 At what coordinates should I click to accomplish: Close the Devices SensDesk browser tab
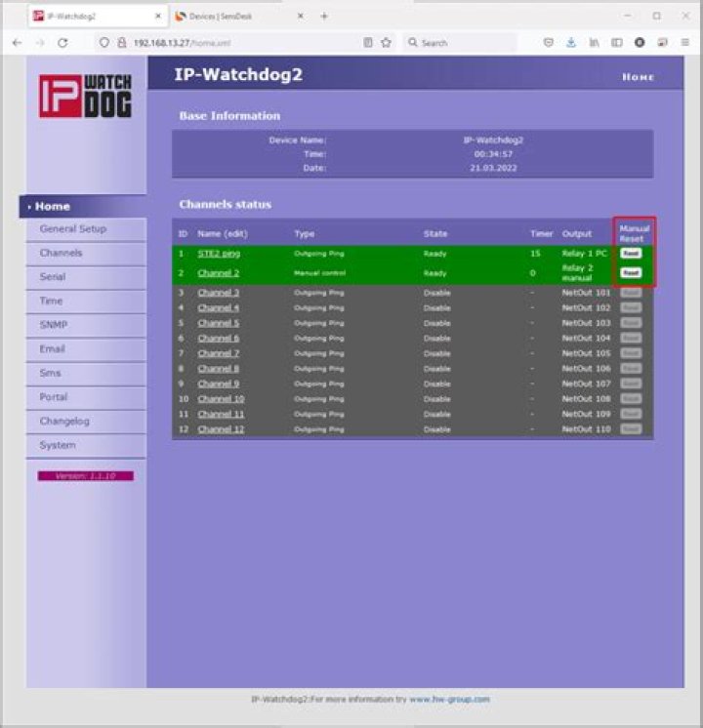[301, 16]
